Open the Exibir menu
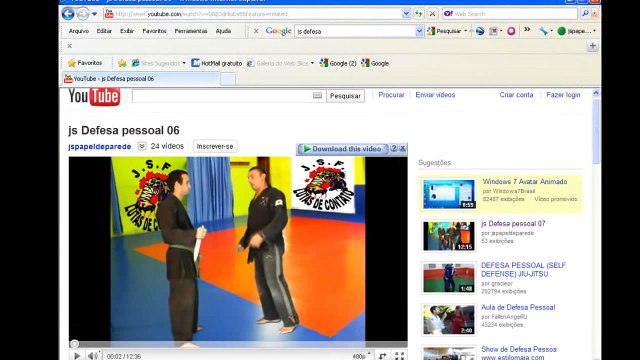Viewport: 640px width, 360px height. tap(127, 31)
